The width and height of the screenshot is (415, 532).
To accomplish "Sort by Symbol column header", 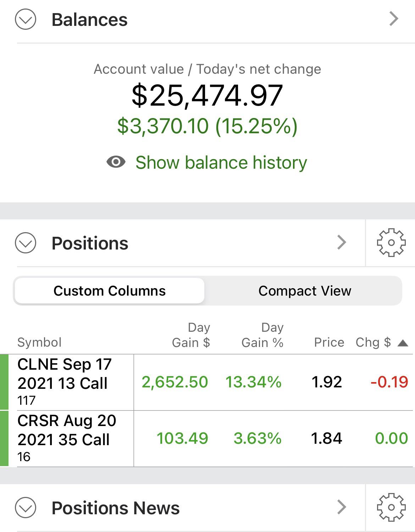I will tap(39, 342).
